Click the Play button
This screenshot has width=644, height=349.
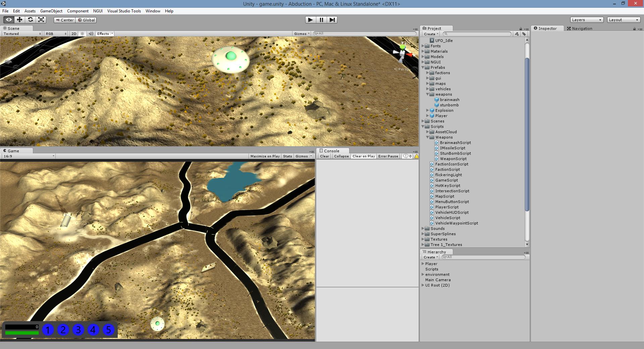tap(311, 20)
